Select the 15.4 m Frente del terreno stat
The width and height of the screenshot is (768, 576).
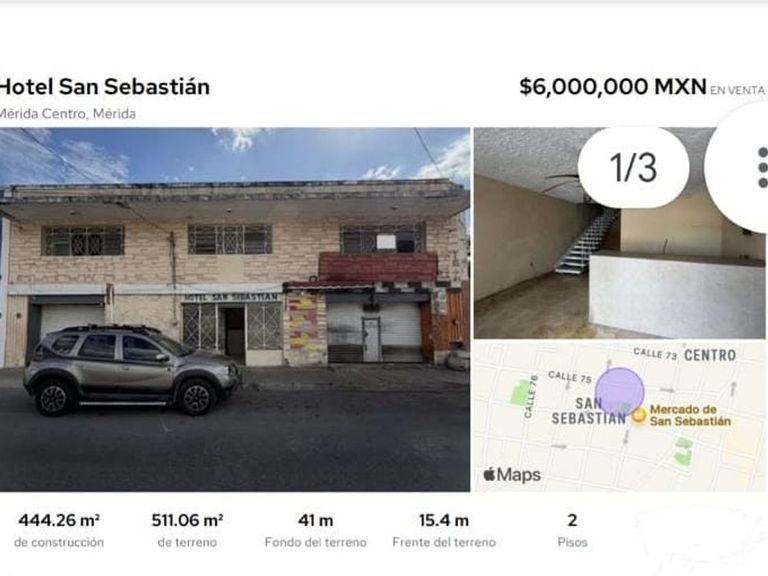pos(443,530)
